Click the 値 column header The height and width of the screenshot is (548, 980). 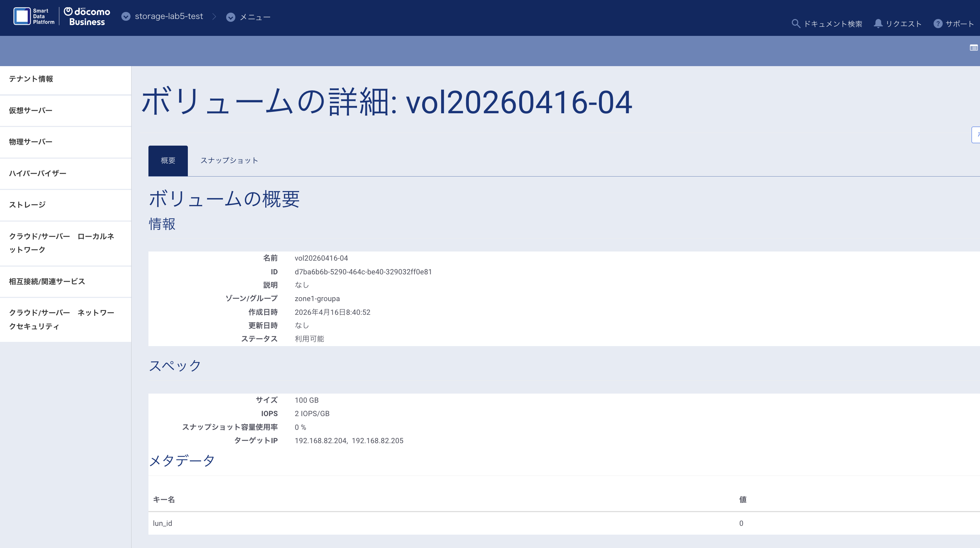click(x=743, y=499)
